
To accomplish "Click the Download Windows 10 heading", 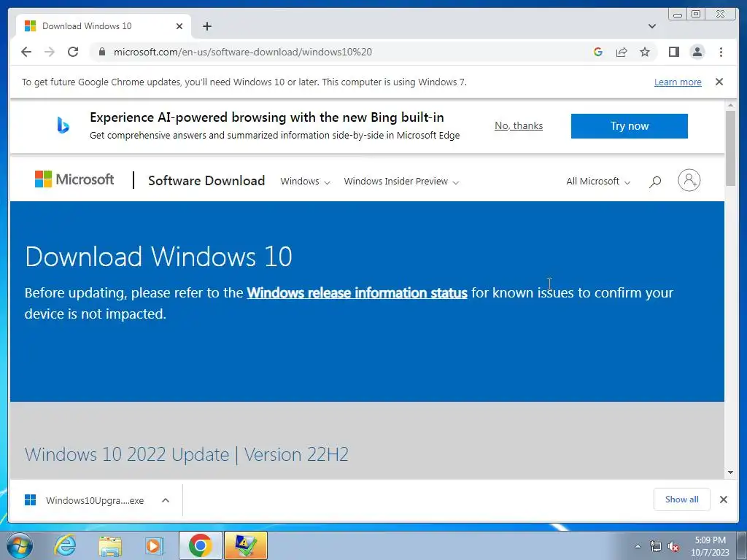I will coord(158,257).
